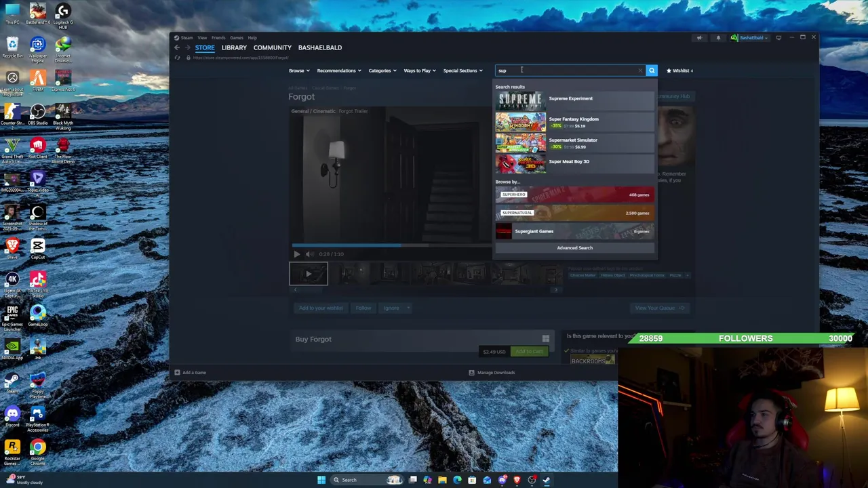
Task: Open the Friends menu
Action: click(218, 38)
